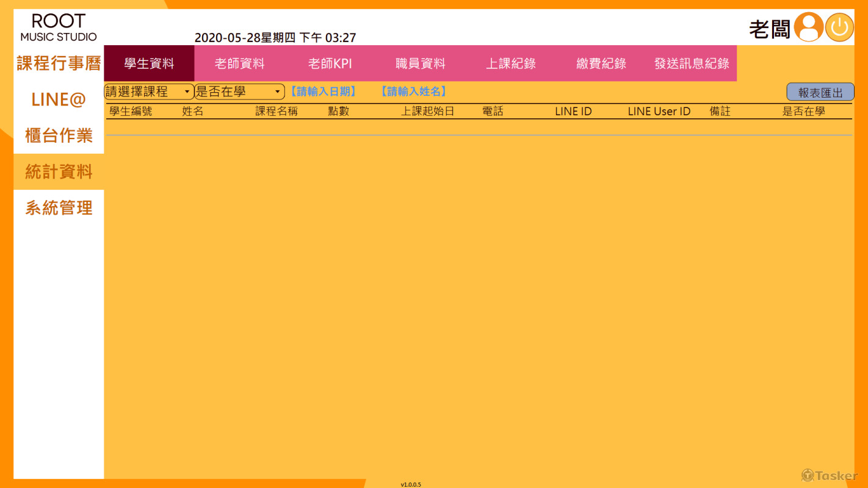Viewport: 868px width, 488px height.
Task: Select LINE@ in the sidebar
Action: tap(59, 99)
